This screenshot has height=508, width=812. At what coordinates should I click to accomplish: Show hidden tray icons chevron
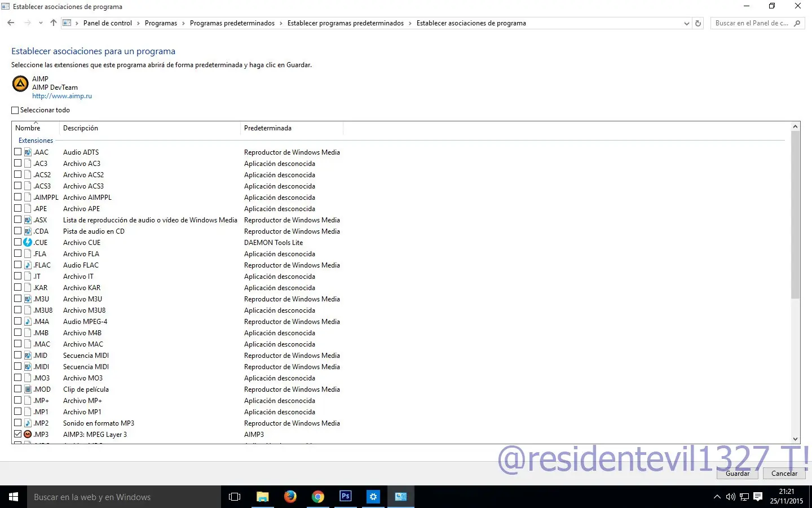(x=717, y=497)
